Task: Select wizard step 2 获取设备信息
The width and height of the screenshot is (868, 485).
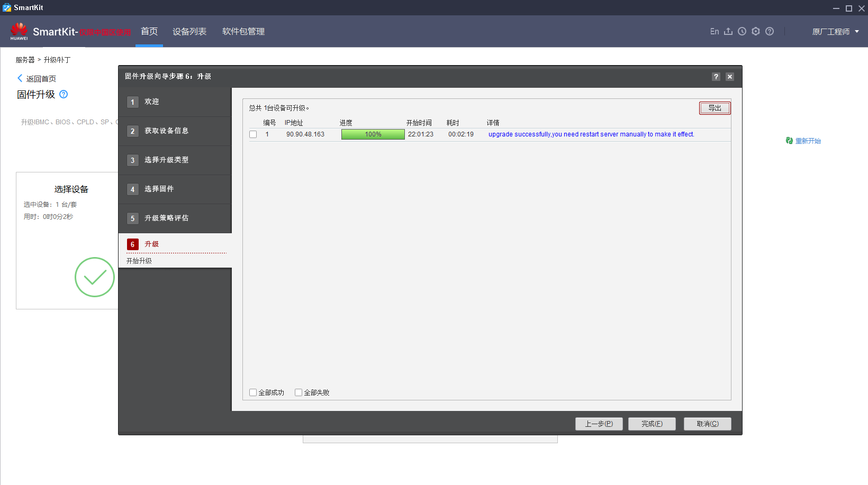Action: point(175,131)
